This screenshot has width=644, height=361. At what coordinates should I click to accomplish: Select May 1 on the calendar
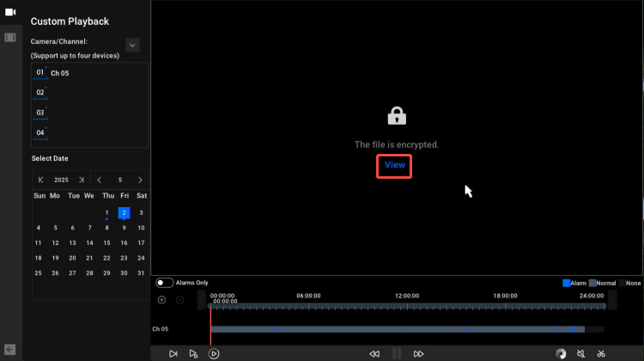coord(106,212)
